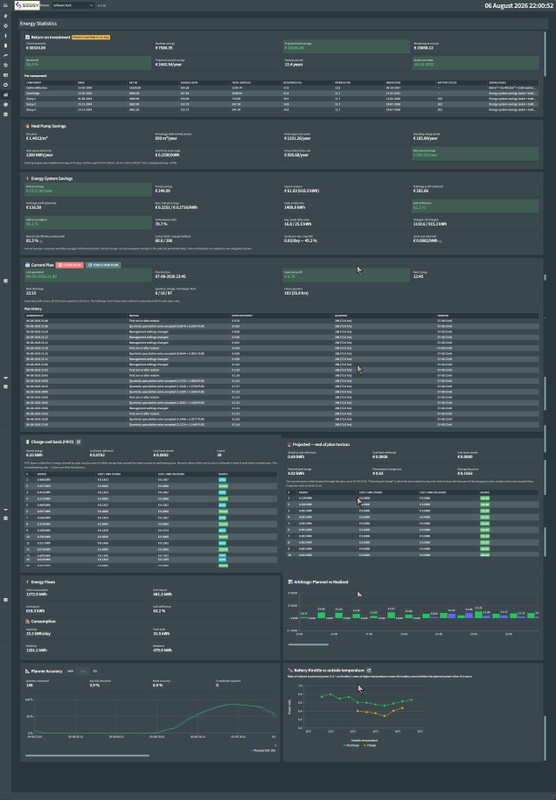Click the Energy Statistics page heading

click(x=38, y=23)
